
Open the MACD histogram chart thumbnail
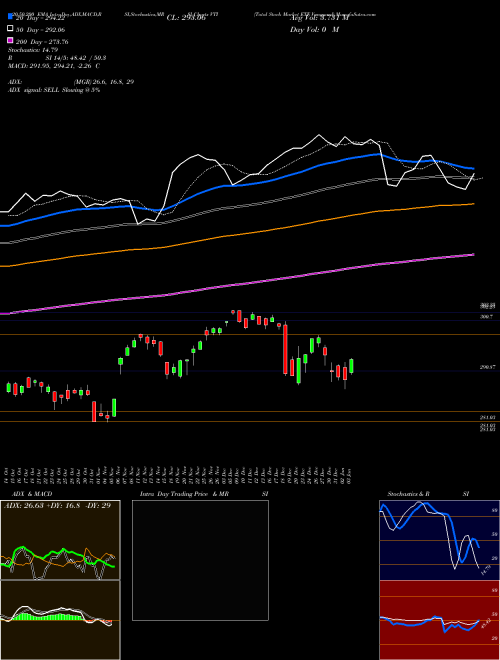click(x=60, y=620)
